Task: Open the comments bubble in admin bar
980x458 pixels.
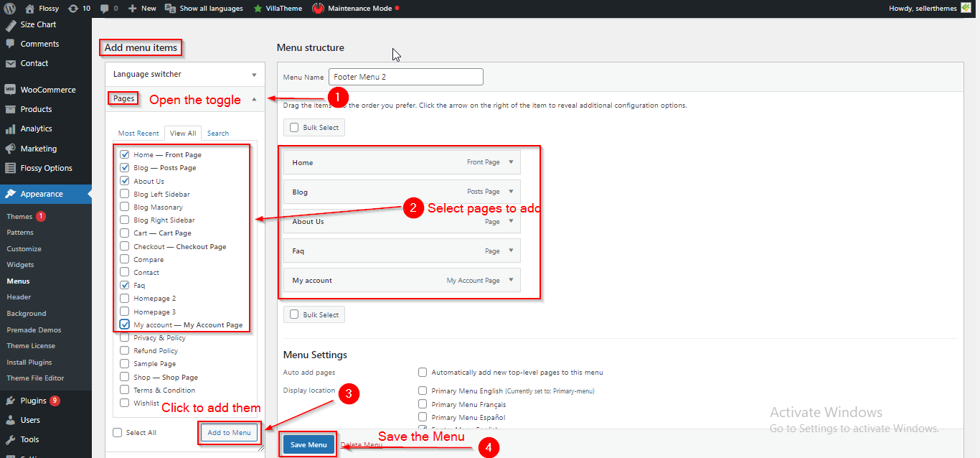Action: (x=105, y=9)
